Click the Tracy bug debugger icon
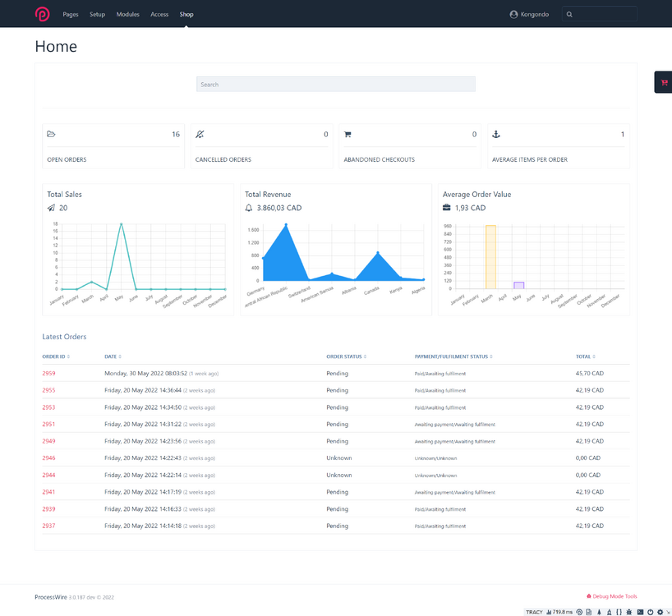672x616 pixels. point(629,612)
